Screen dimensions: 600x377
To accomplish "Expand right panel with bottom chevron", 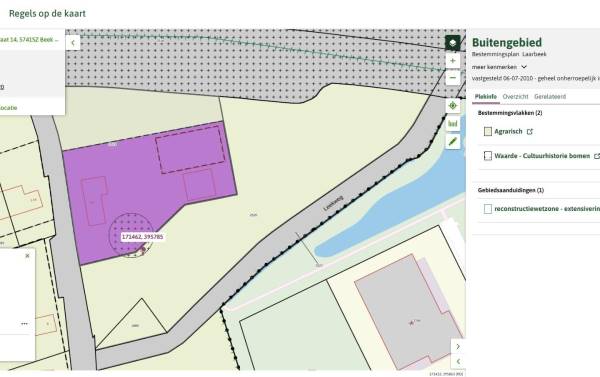I will (458, 361).
